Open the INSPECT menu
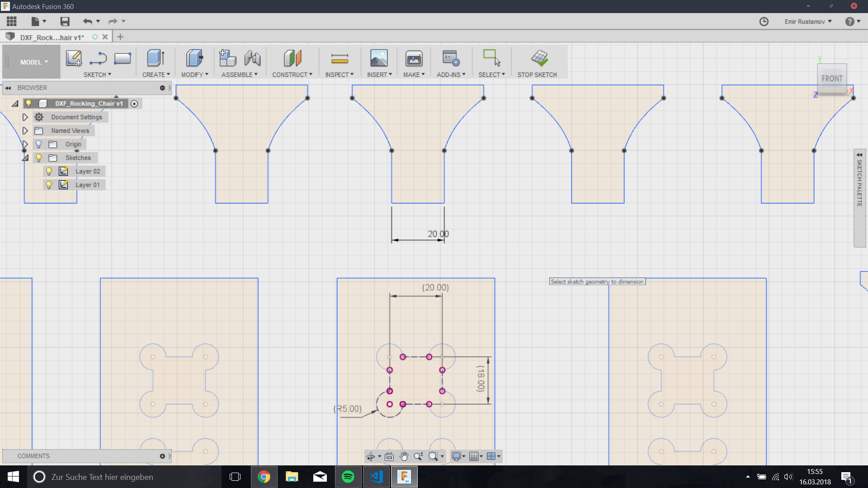Image resolution: width=868 pixels, height=488 pixels. (339, 75)
